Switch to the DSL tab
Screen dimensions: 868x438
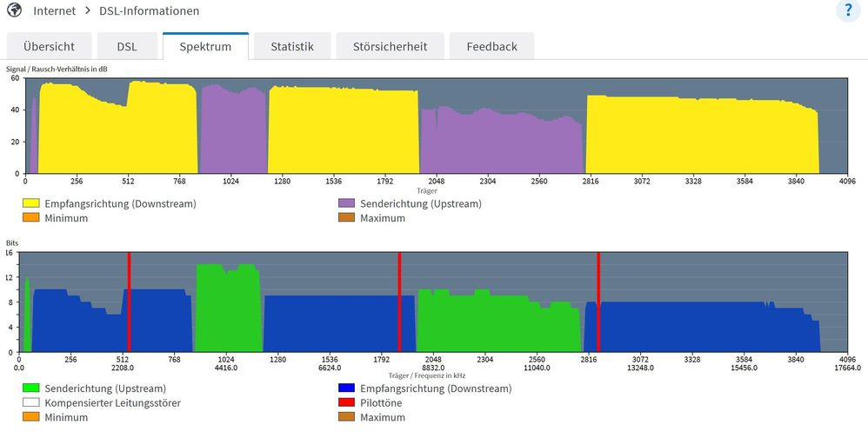click(127, 46)
